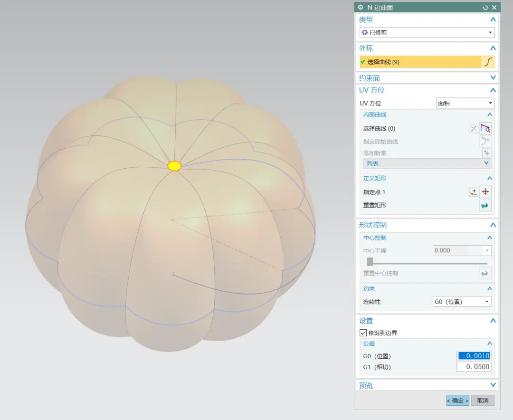Collapse the 形状控制 section
Viewport: 513px width, 420px height.
click(x=493, y=225)
